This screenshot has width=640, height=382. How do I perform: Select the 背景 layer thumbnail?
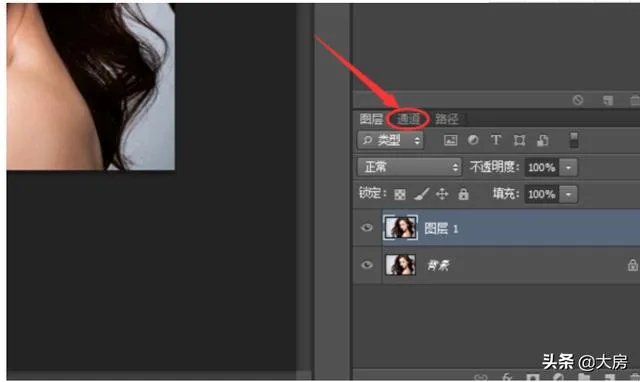coord(400,264)
